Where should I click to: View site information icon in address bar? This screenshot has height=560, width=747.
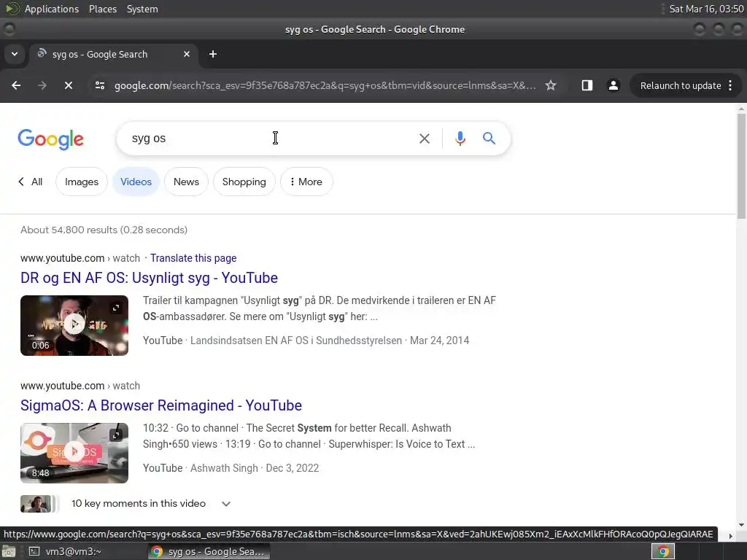click(99, 85)
